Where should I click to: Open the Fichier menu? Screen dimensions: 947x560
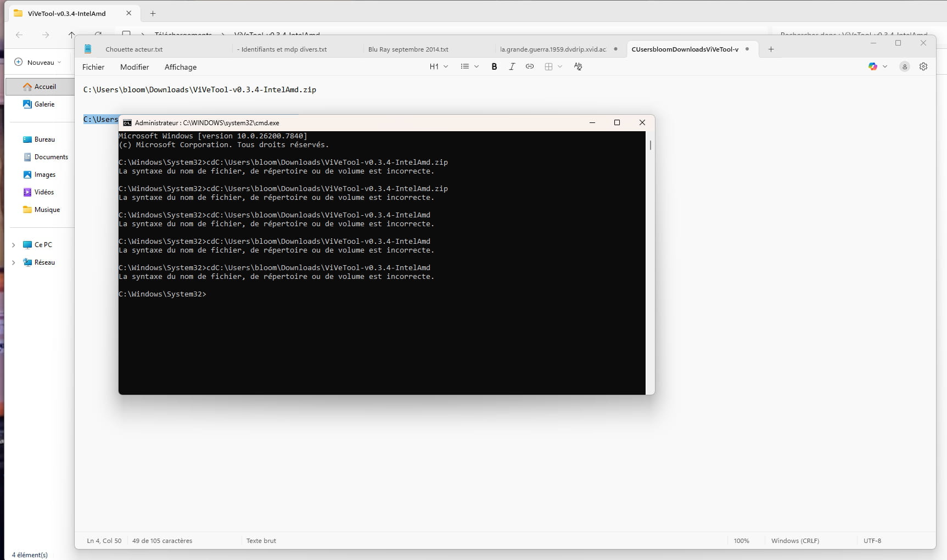point(93,67)
